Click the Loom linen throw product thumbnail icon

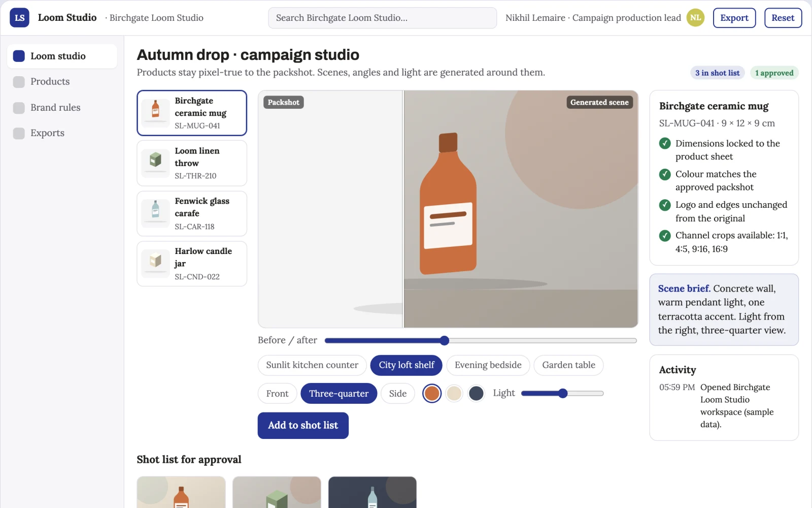coord(155,163)
